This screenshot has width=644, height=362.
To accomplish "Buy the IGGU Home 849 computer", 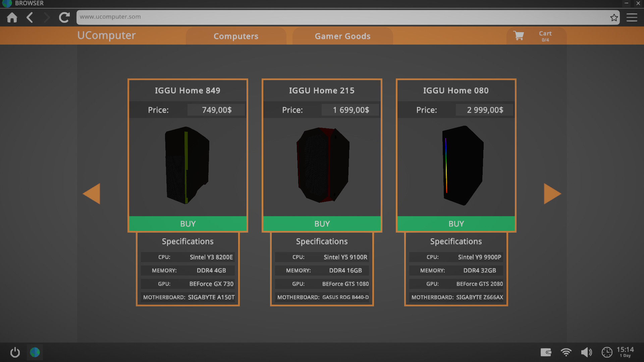I will (187, 224).
